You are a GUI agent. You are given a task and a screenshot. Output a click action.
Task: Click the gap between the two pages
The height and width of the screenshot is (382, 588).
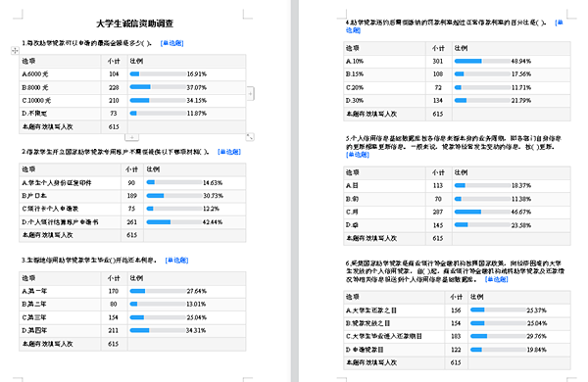click(x=295, y=191)
